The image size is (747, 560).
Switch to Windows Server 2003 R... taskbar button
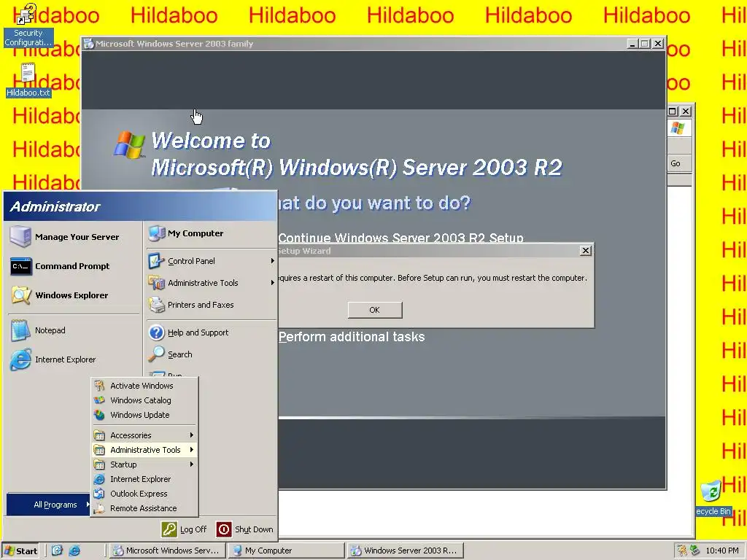coord(405,551)
